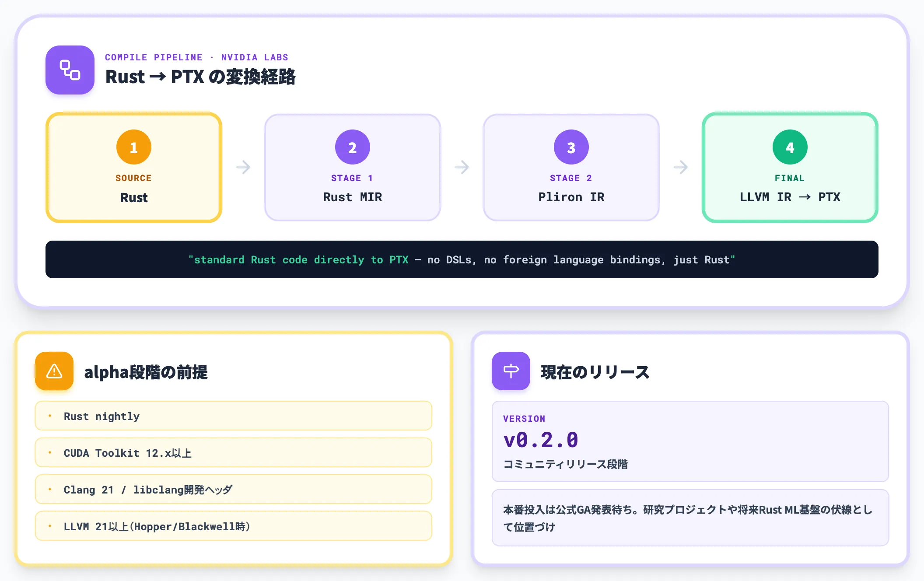Click the purple number 2 circle
The width and height of the screenshot is (924, 581).
point(353,147)
